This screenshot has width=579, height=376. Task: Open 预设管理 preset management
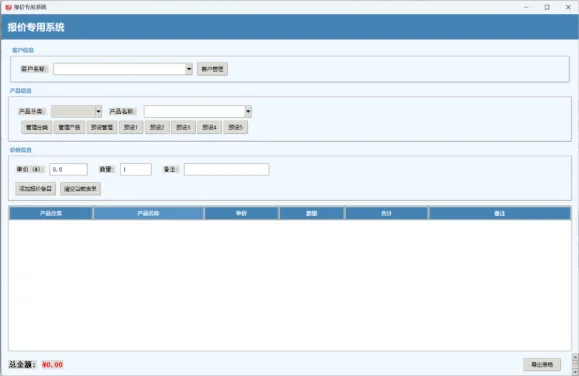(102, 127)
